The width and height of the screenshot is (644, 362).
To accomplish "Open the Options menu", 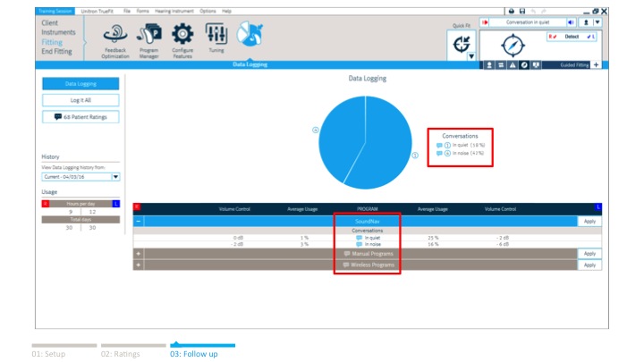I will [208, 10].
